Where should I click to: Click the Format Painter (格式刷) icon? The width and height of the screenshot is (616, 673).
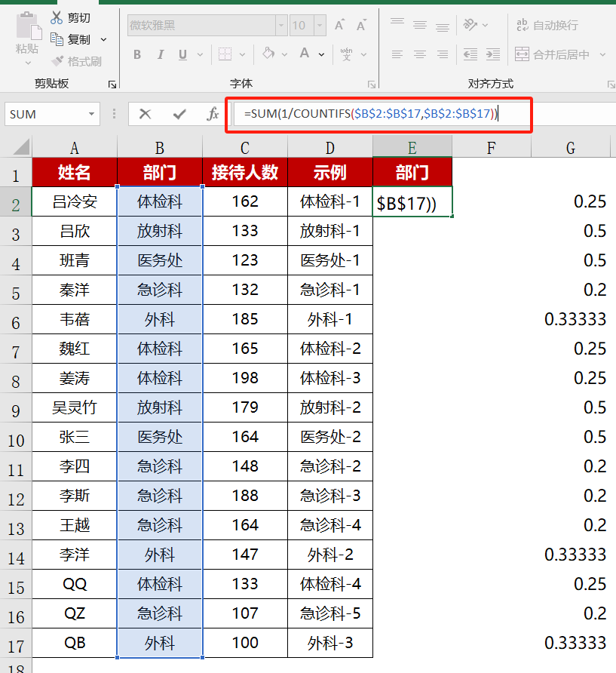57,61
